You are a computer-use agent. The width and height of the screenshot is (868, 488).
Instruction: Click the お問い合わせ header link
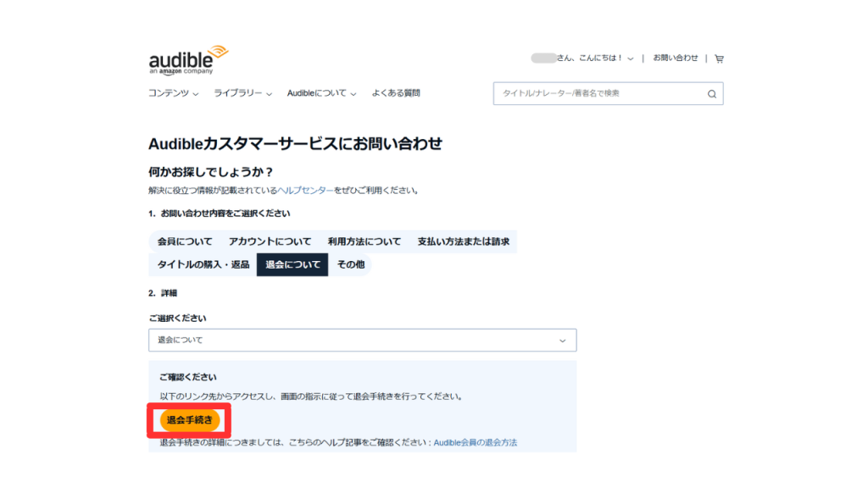coord(676,58)
